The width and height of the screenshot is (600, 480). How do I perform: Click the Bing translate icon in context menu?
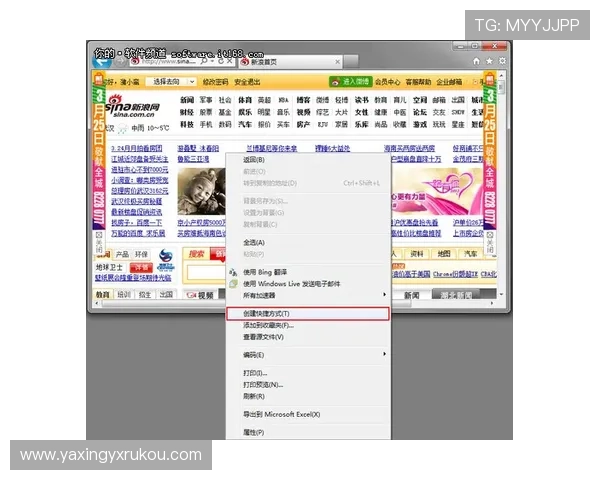pos(233,273)
